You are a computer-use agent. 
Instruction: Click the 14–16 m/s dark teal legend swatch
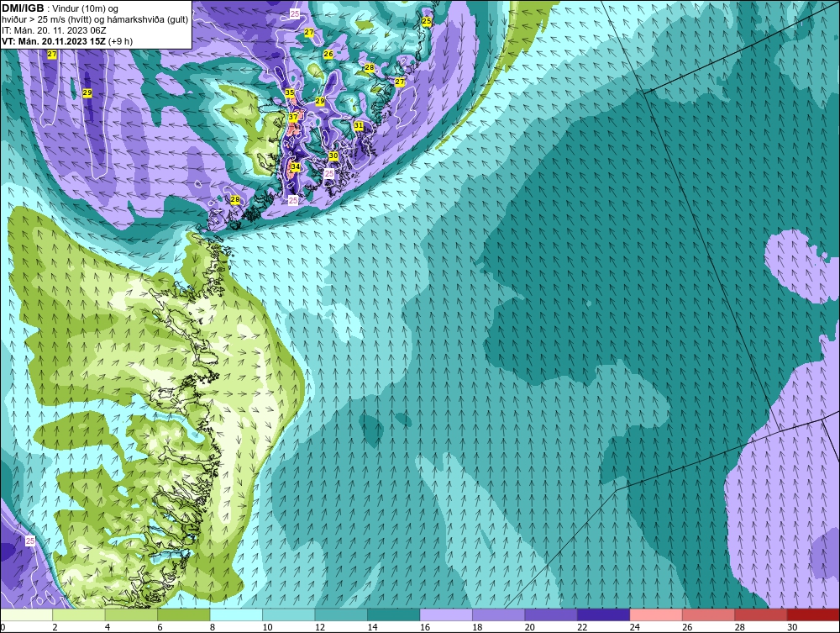(x=394, y=615)
